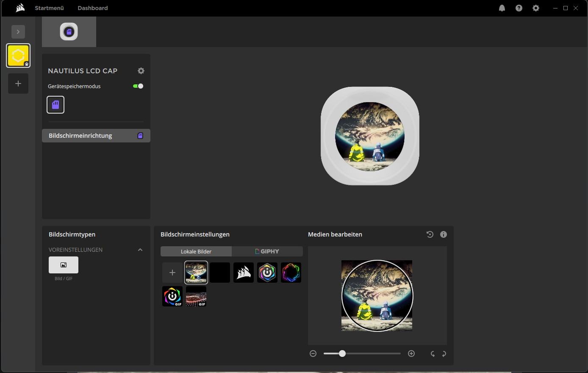Select the plain black thumbnail
The height and width of the screenshot is (373, 588).
click(x=220, y=273)
